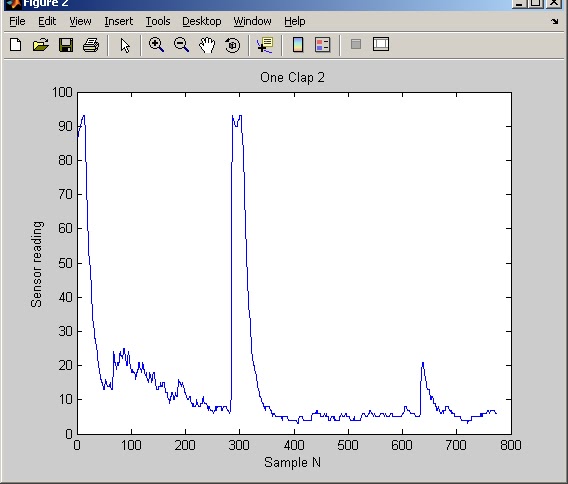Click the dock figure arrow at menu bar end
The height and width of the screenshot is (484, 568).
coord(555,21)
